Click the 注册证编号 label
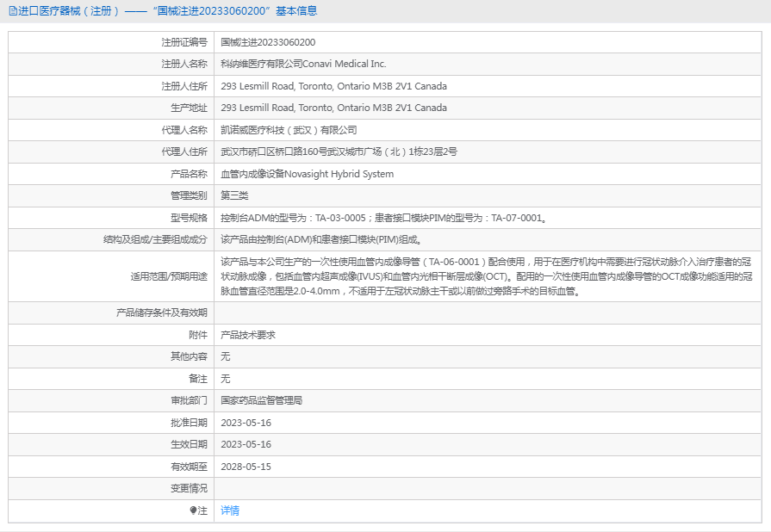Image resolution: width=771 pixels, height=532 pixels. [184, 42]
